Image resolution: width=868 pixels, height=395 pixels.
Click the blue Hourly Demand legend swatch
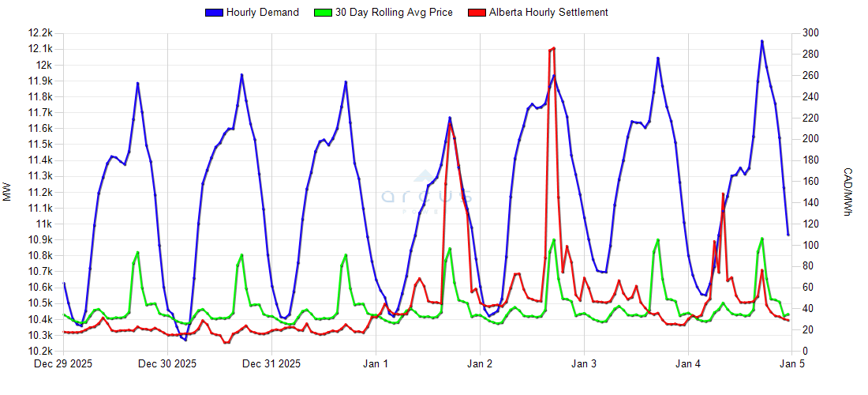pyautogui.click(x=214, y=13)
